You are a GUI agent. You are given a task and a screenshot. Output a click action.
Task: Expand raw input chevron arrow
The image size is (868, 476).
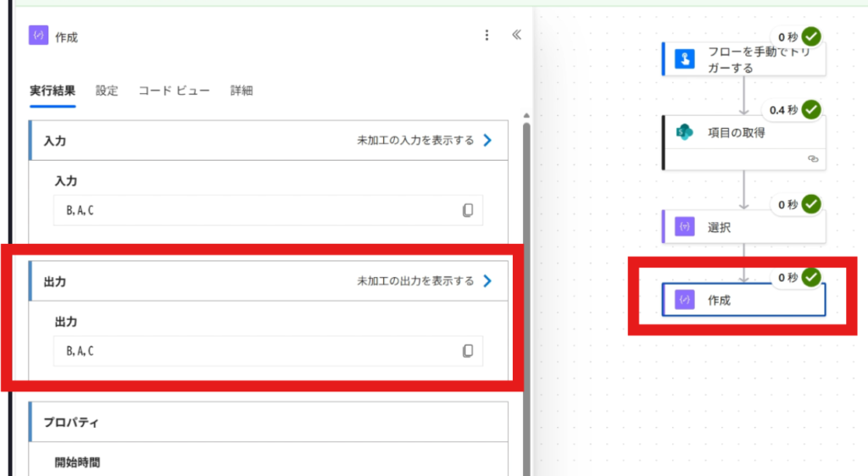click(x=487, y=141)
